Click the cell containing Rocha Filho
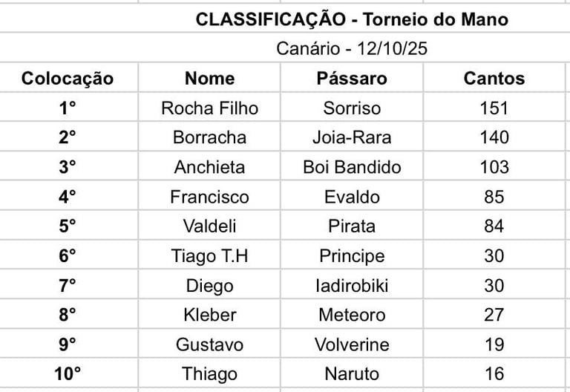Viewport: 570px width, 392px height. pyautogui.click(x=209, y=108)
